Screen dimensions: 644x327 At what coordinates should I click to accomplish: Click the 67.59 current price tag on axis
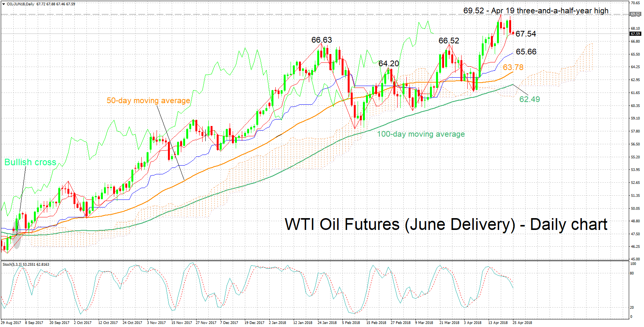coord(635,34)
